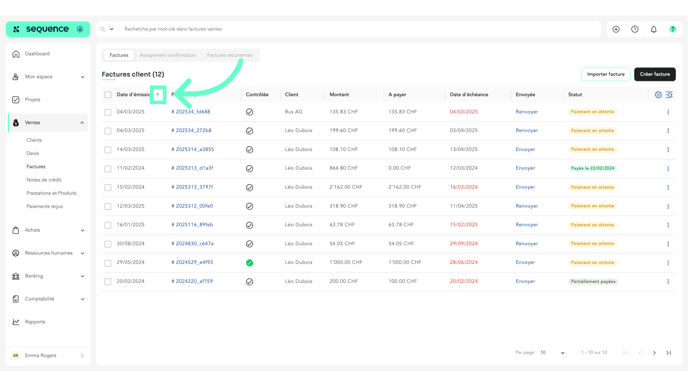The width and height of the screenshot is (688, 387).
Task: Expand the Achats sidebar section
Action: [47, 230]
